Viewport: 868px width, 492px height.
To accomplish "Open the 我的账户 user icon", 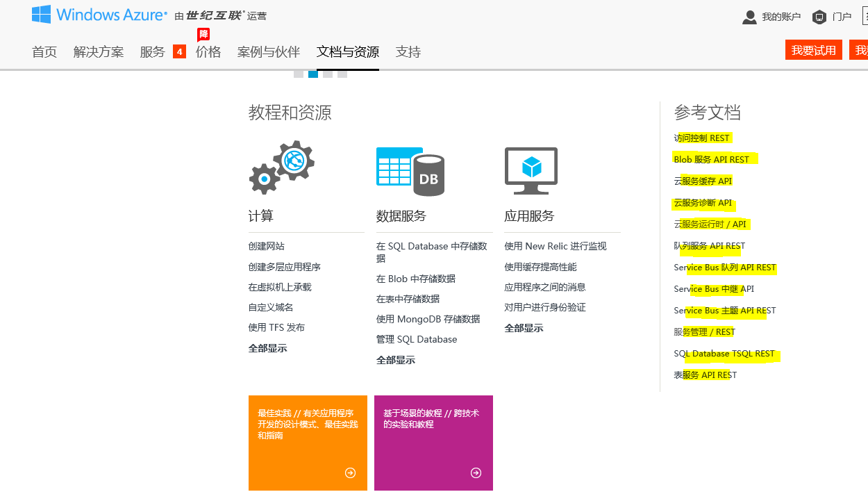I will tap(749, 17).
